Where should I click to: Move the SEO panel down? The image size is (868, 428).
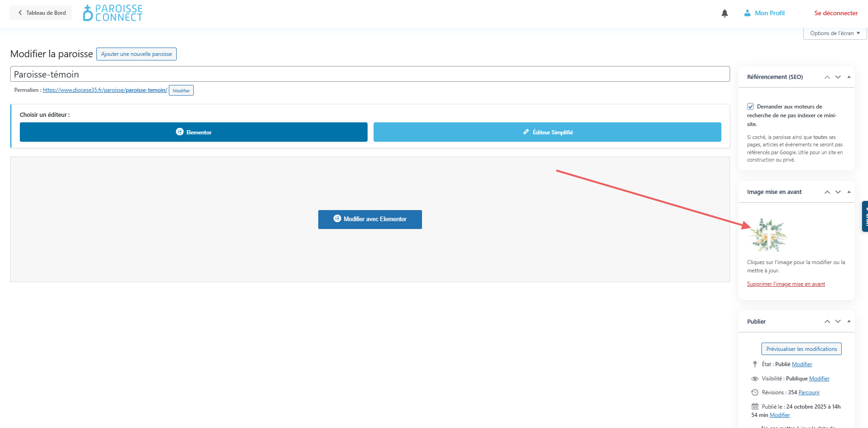coord(838,77)
